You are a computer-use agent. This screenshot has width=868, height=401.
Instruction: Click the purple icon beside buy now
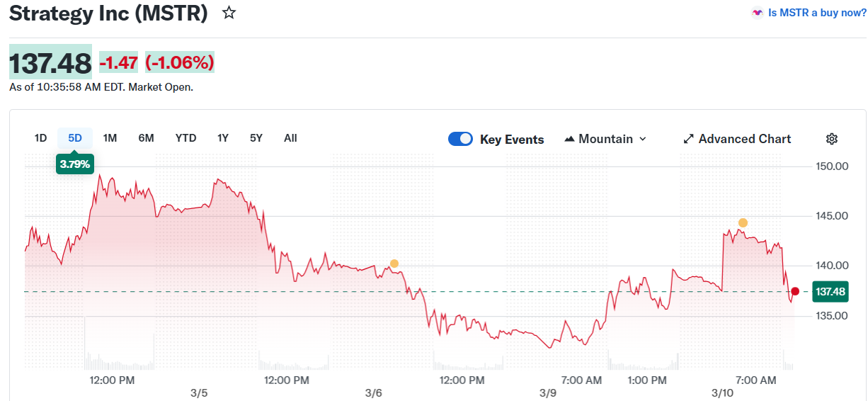tap(758, 13)
